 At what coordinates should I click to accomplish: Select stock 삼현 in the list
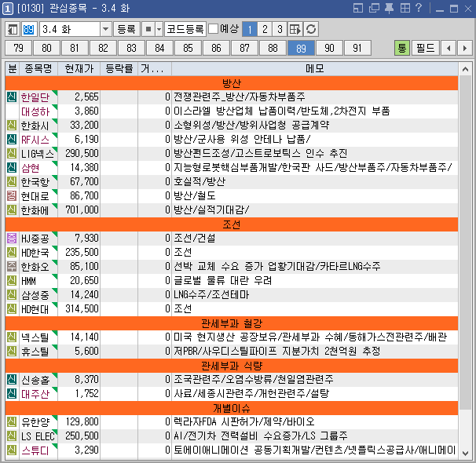pos(30,168)
